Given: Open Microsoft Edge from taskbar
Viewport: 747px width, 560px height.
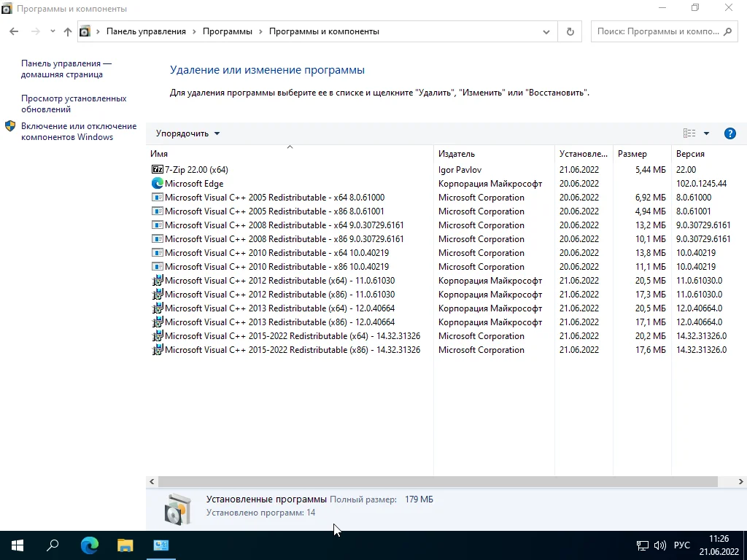Looking at the screenshot, I should click(x=89, y=545).
